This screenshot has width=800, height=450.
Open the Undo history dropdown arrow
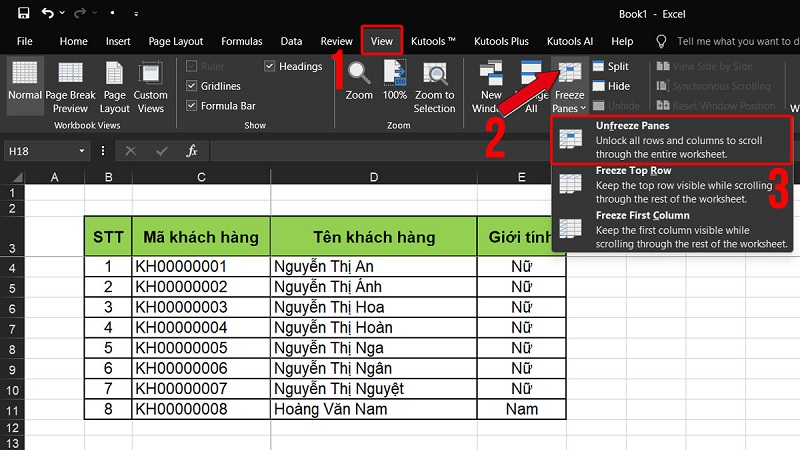coord(62,13)
